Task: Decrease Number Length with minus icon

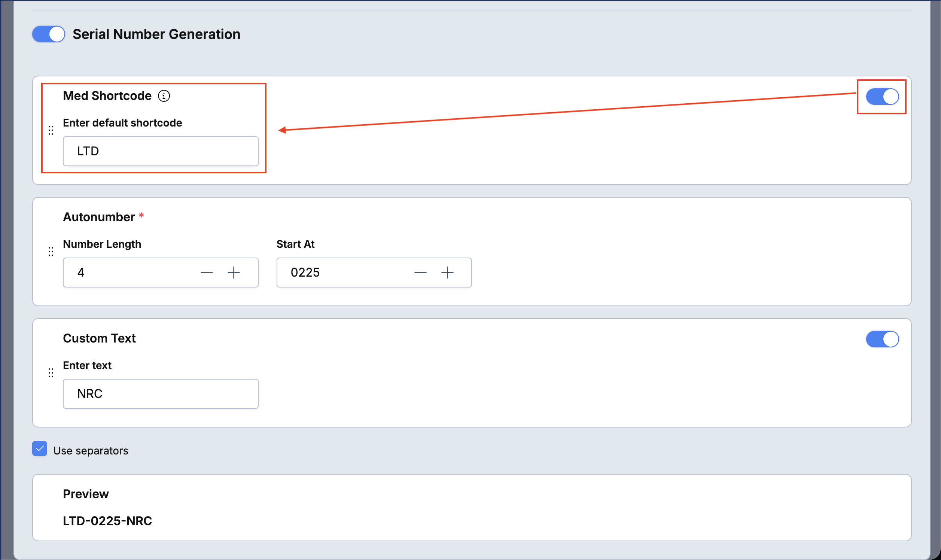Action: point(207,273)
